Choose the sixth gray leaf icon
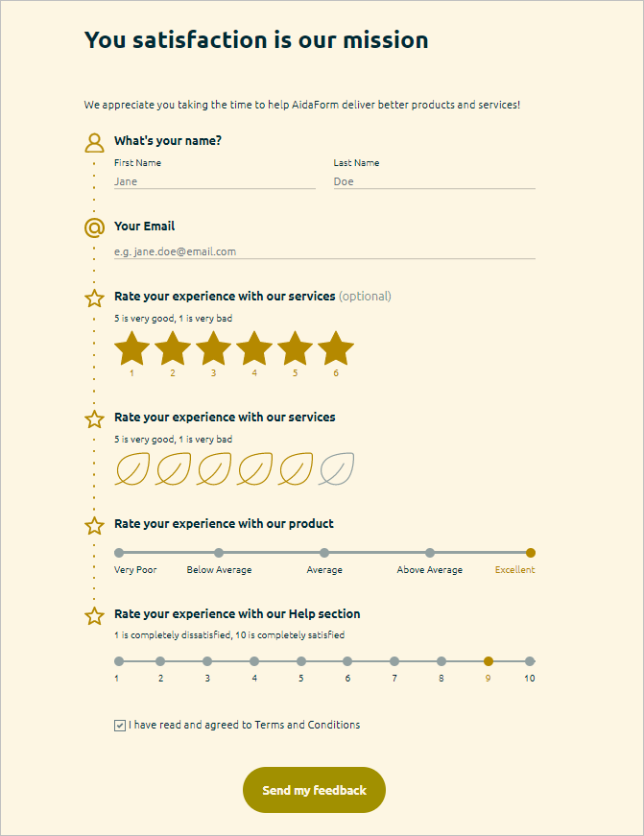 pyautogui.click(x=336, y=469)
